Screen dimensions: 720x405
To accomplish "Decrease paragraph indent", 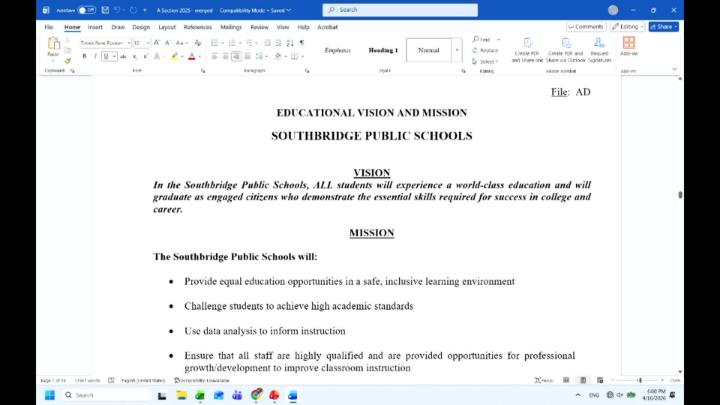I will click(267, 43).
